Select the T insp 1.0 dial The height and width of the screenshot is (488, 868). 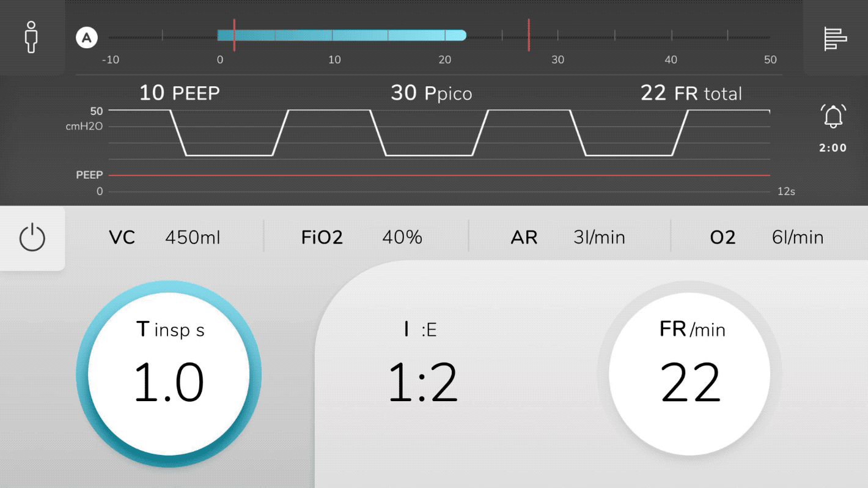[x=169, y=374]
